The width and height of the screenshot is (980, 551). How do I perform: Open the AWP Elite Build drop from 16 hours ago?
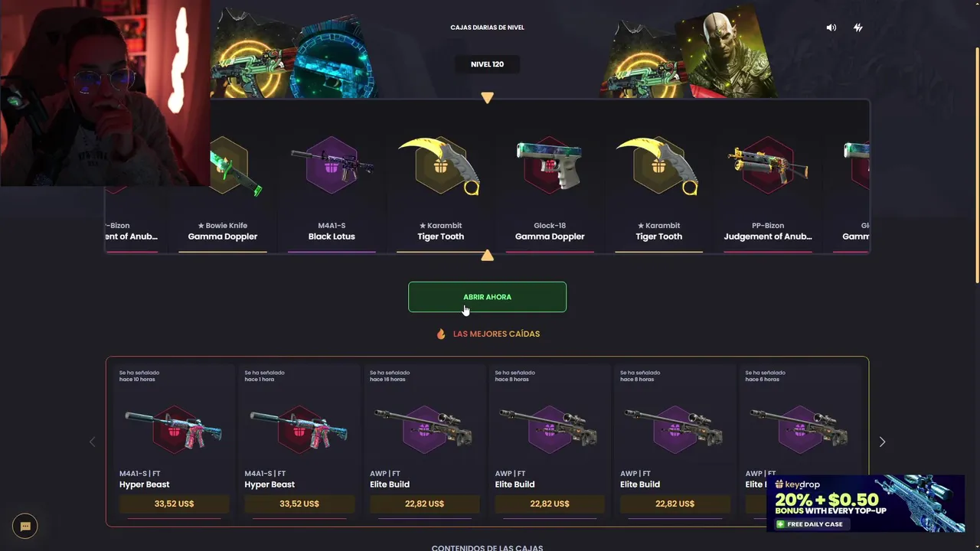[x=424, y=442]
